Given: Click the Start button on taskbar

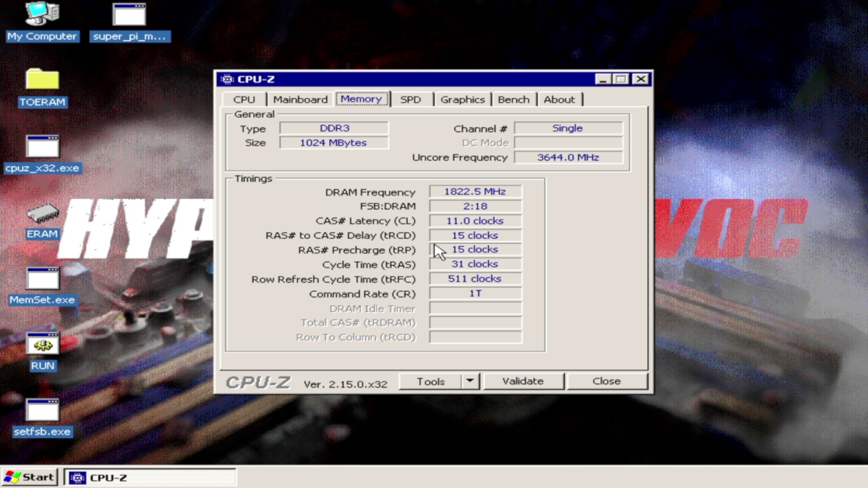Looking at the screenshot, I should (30, 477).
